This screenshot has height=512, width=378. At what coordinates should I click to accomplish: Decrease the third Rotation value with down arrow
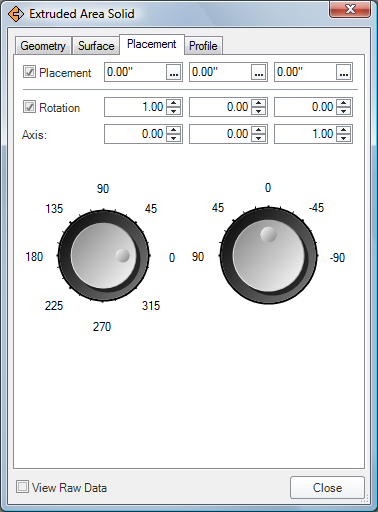[344, 111]
